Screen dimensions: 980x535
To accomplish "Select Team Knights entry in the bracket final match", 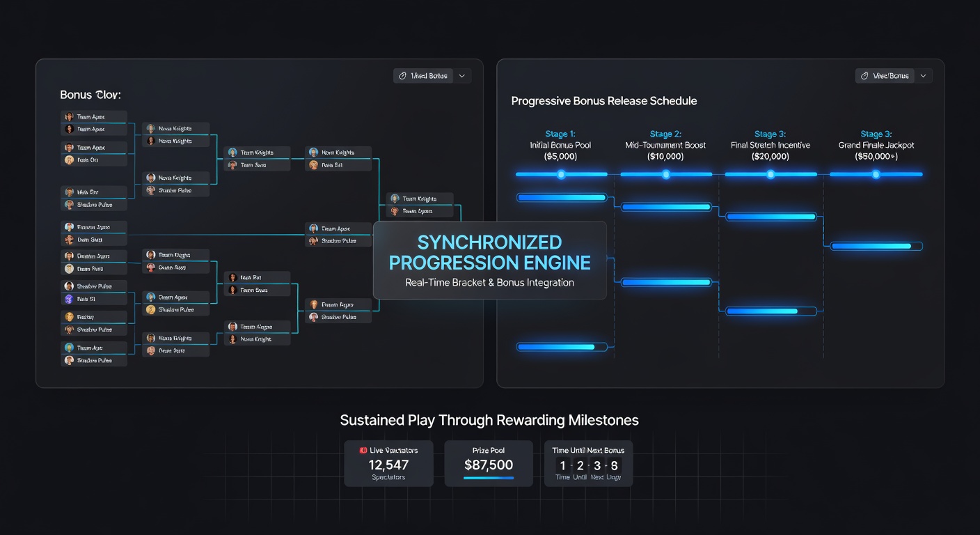I will (x=420, y=199).
